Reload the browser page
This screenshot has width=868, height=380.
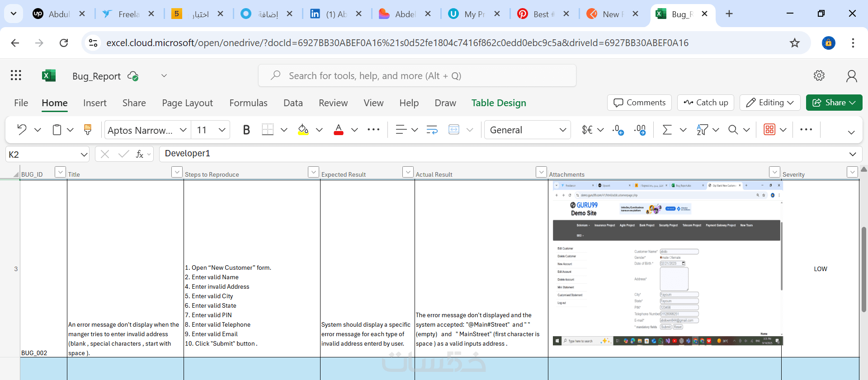click(64, 43)
